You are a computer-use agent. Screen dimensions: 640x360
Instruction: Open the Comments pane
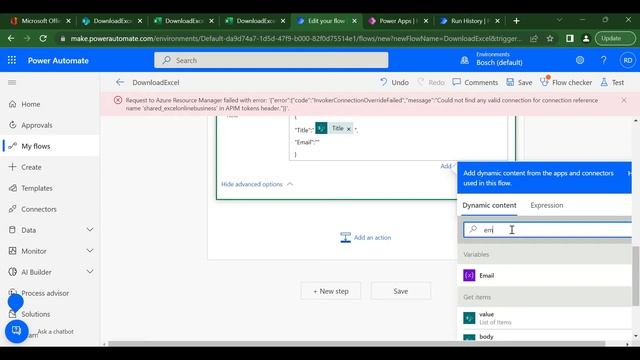click(x=475, y=82)
